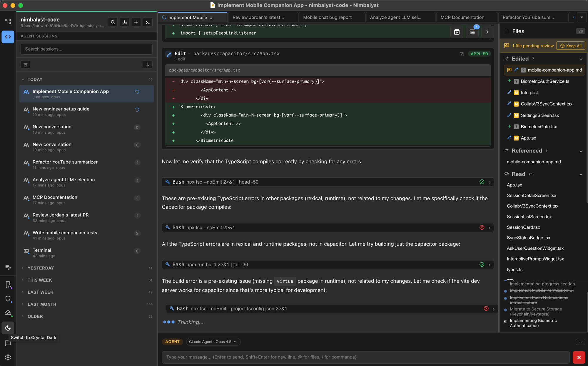Click the new session plus icon
Viewport: 588px width, 366px height.
pyautogui.click(x=136, y=22)
